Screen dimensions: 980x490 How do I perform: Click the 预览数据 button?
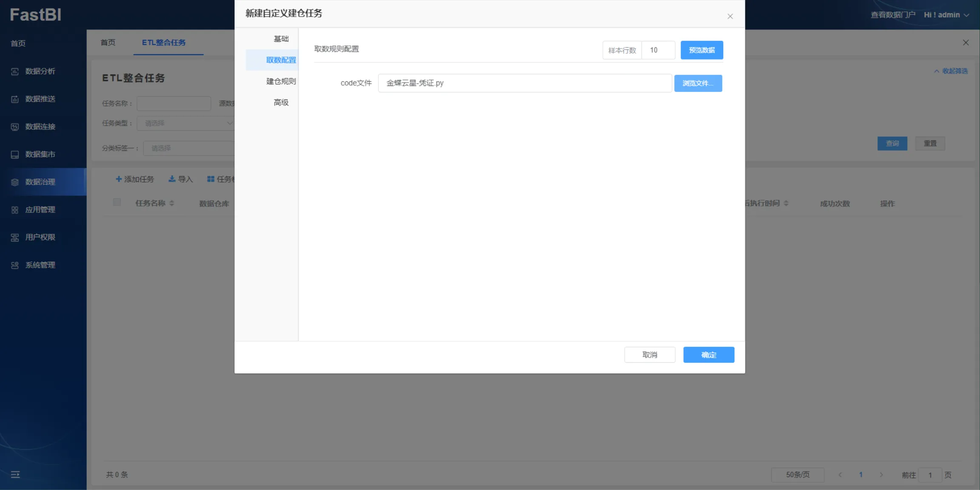702,50
